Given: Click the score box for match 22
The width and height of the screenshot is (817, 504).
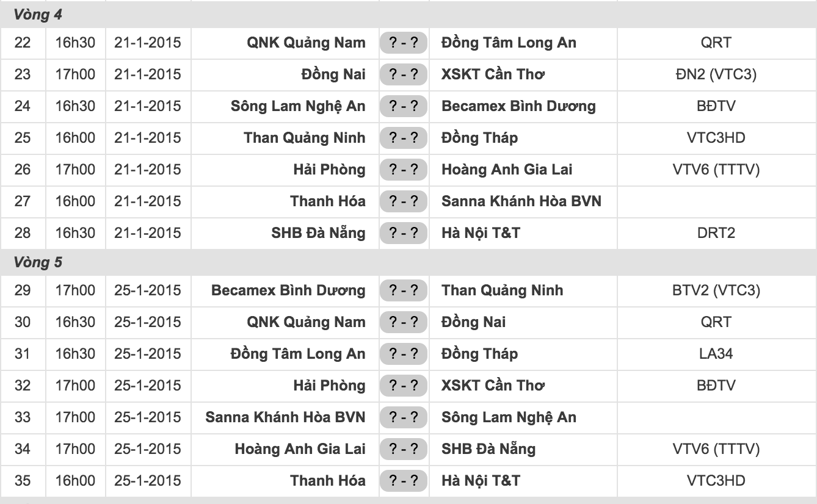Looking at the screenshot, I should click(403, 43).
